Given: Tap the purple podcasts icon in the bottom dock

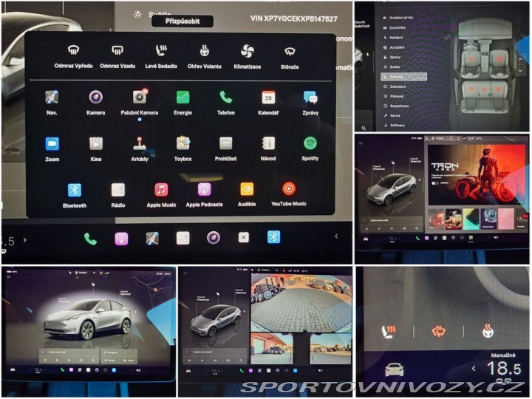Looking at the screenshot, I should tap(121, 239).
